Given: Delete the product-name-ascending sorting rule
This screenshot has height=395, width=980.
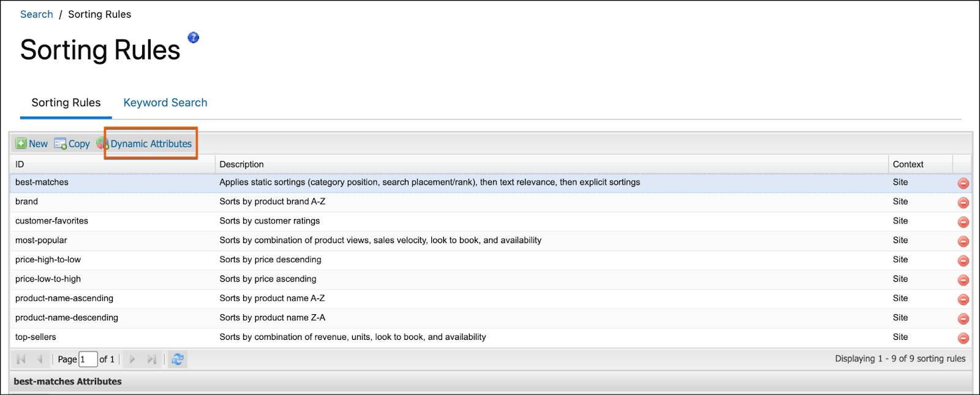Looking at the screenshot, I should pyautogui.click(x=963, y=299).
